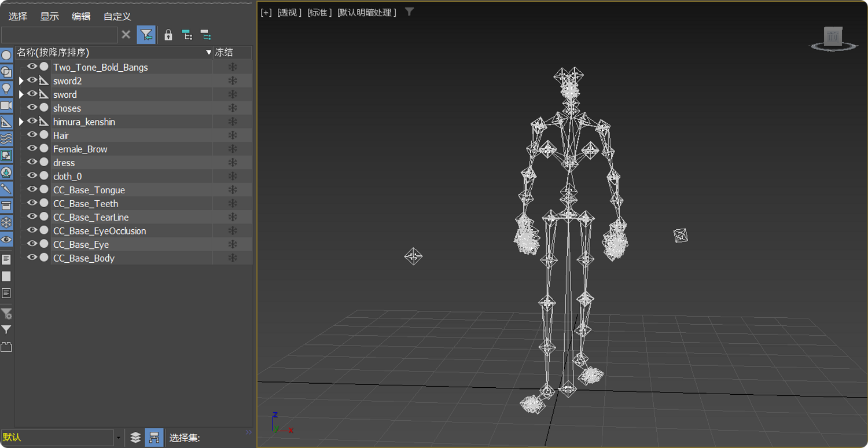This screenshot has width=868, height=448.
Task: Switch to sort by layer (stacked layers icon)
Action: click(x=135, y=438)
